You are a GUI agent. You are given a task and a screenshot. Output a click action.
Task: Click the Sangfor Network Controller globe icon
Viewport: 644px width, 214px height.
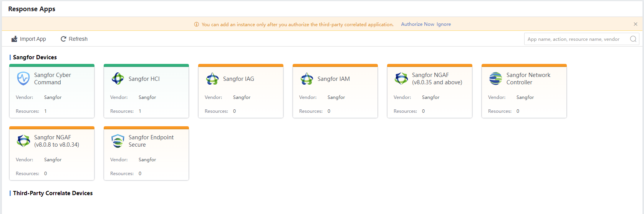coord(496,79)
